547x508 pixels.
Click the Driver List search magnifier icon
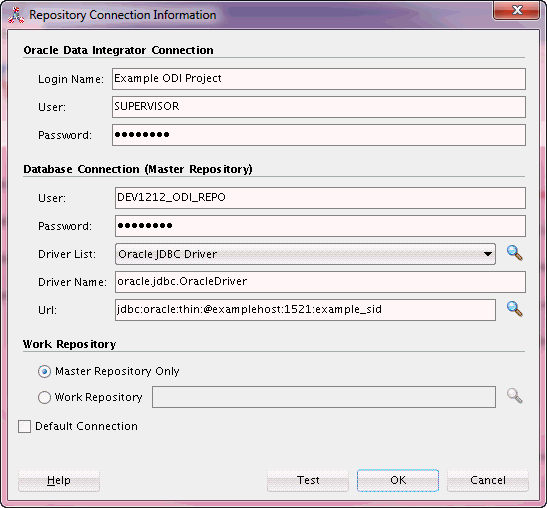tap(515, 253)
